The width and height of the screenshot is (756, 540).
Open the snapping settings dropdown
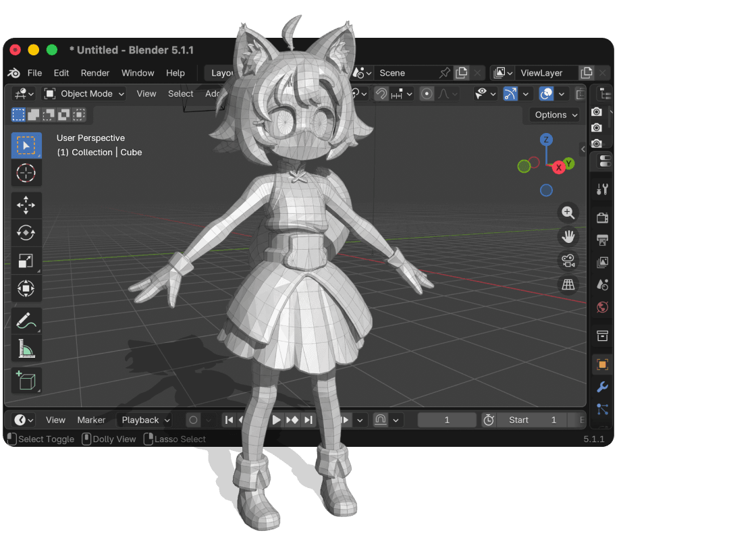[402, 94]
